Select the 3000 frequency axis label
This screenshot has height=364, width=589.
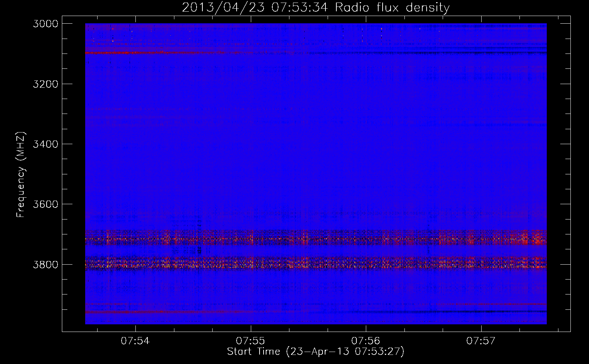[x=46, y=24]
